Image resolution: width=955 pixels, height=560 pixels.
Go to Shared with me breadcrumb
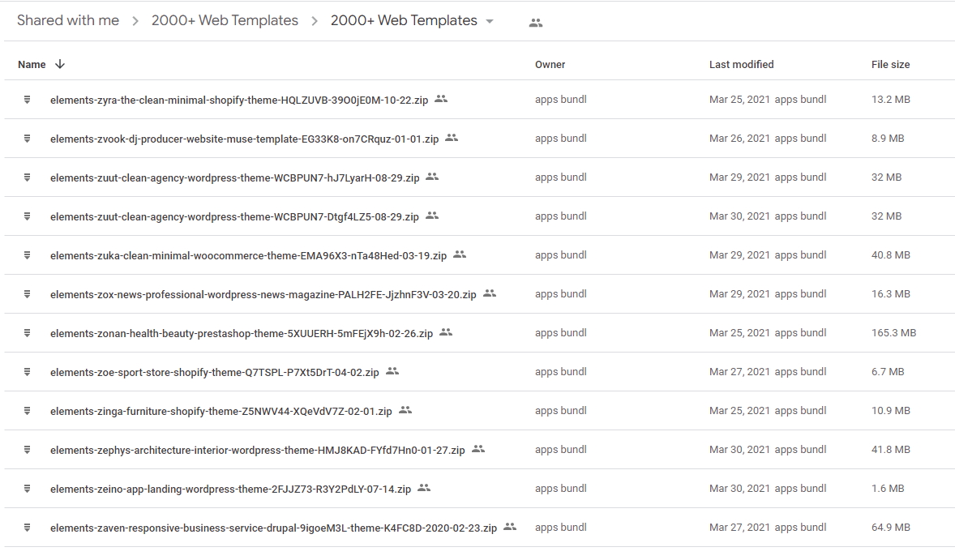(68, 21)
